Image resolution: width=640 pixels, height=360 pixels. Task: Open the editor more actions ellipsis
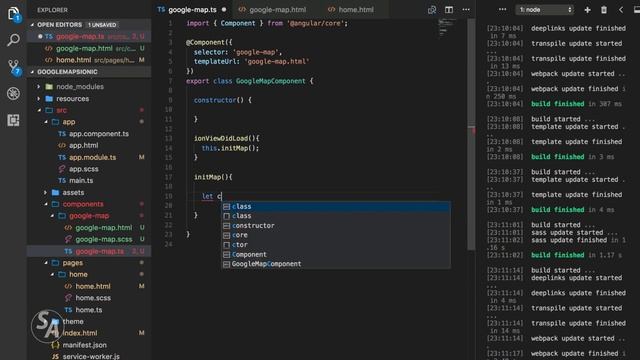pos(466,9)
